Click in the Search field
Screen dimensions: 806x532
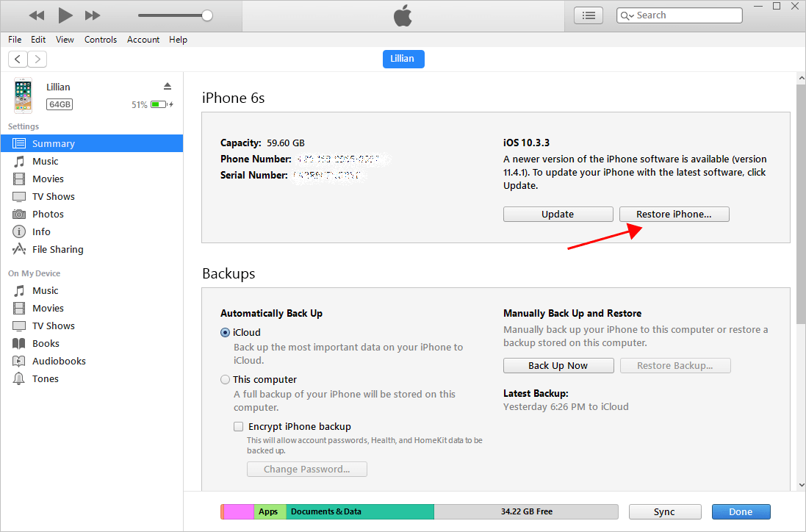(680, 15)
